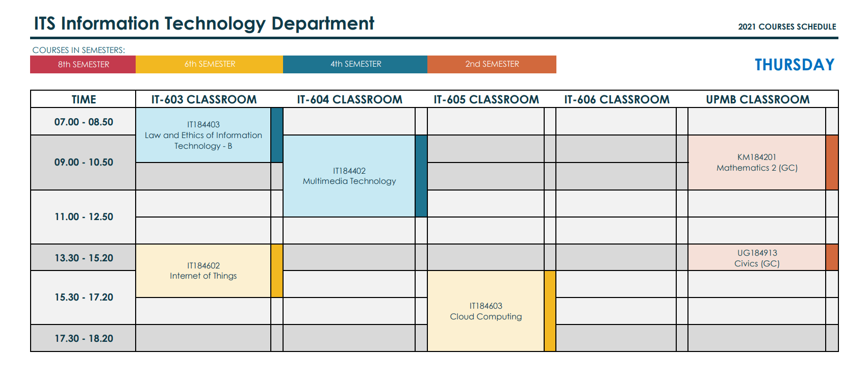Select the Mathematics 2 (GC) course block

click(x=756, y=163)
